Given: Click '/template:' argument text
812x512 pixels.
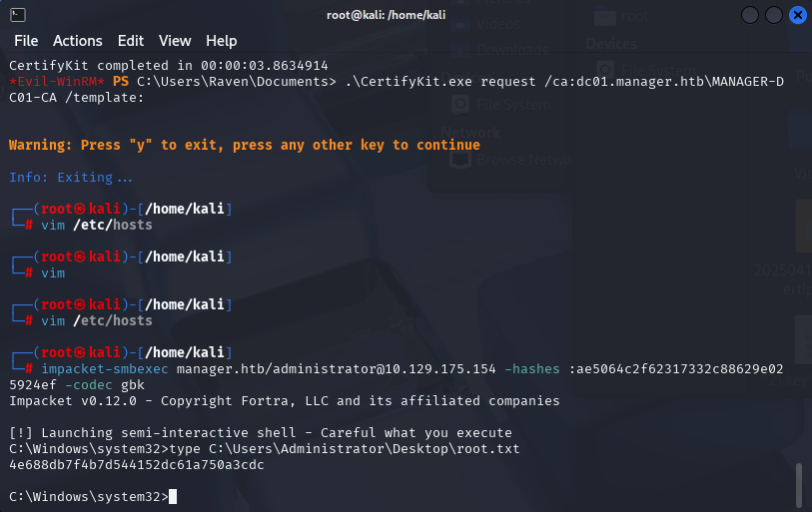Looking at the screenshot, I should pos(104,98).
